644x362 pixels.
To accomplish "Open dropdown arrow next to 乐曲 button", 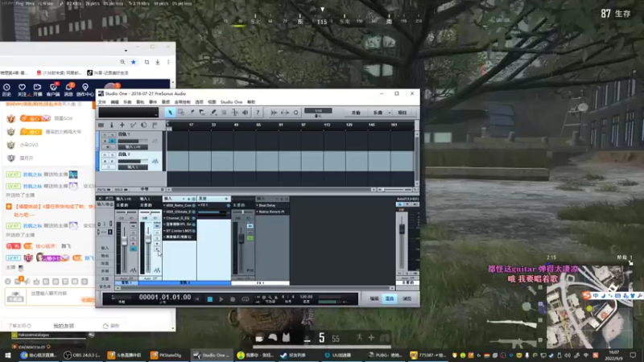I will (x=390, y=113).
